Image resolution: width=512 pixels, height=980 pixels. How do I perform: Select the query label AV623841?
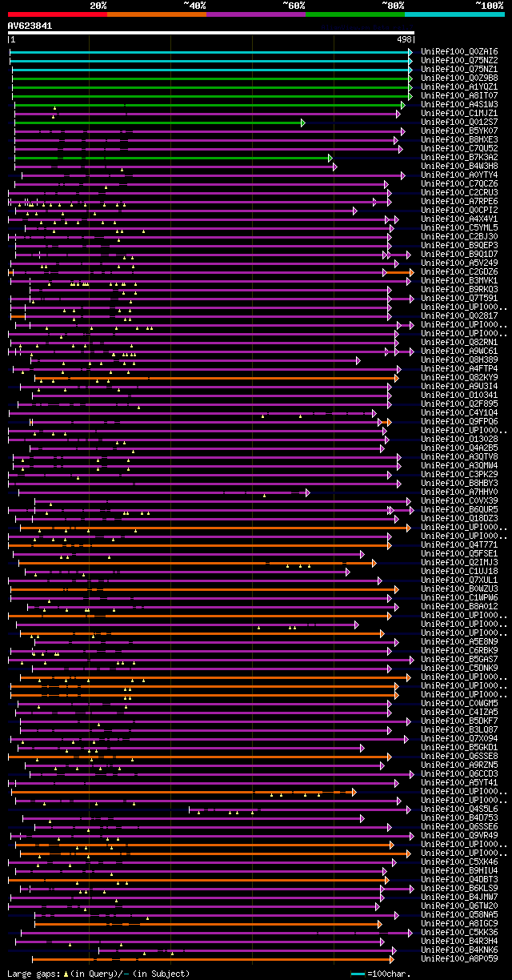[x=30, y=26]
